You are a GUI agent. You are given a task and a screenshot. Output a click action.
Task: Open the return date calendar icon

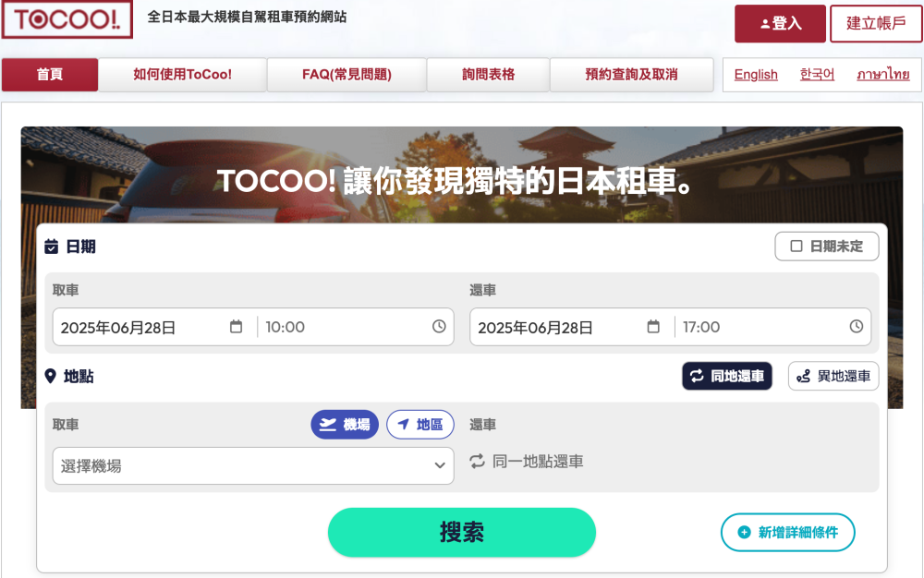(653, 326)
